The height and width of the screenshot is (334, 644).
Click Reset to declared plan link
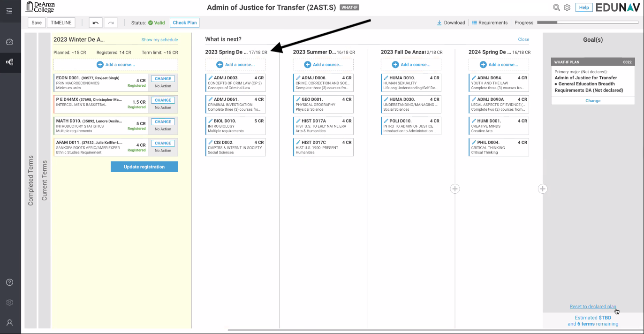click(592, 306)
